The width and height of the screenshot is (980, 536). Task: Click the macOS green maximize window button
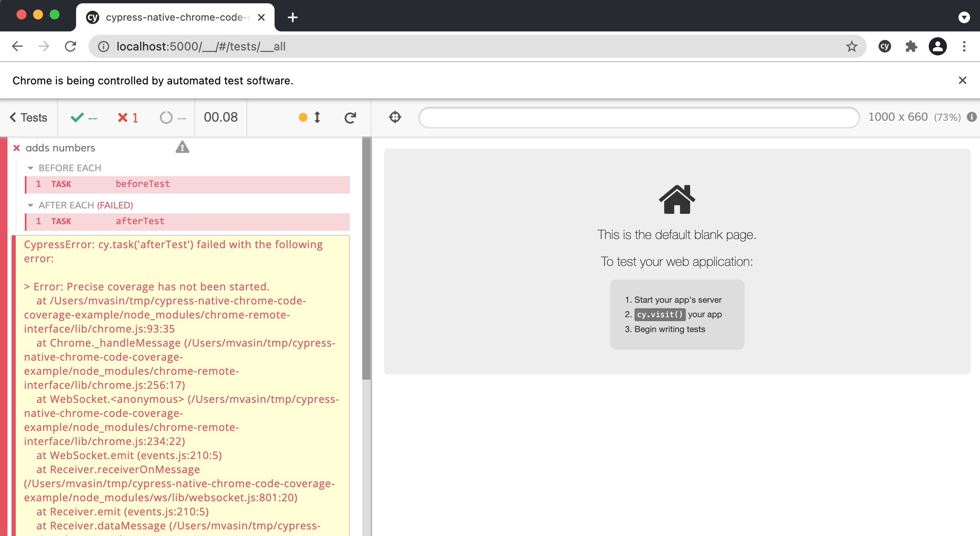(x=55, y=15)
